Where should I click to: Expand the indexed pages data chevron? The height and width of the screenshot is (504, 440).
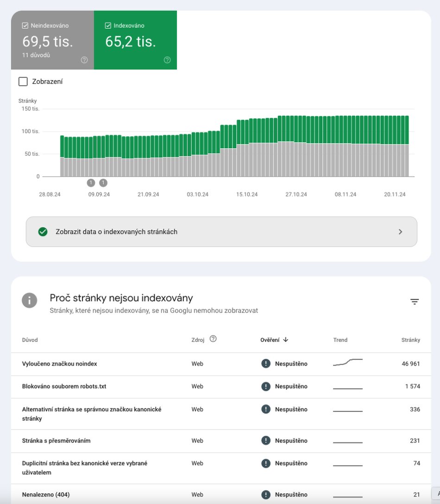[x=400, y=232]
